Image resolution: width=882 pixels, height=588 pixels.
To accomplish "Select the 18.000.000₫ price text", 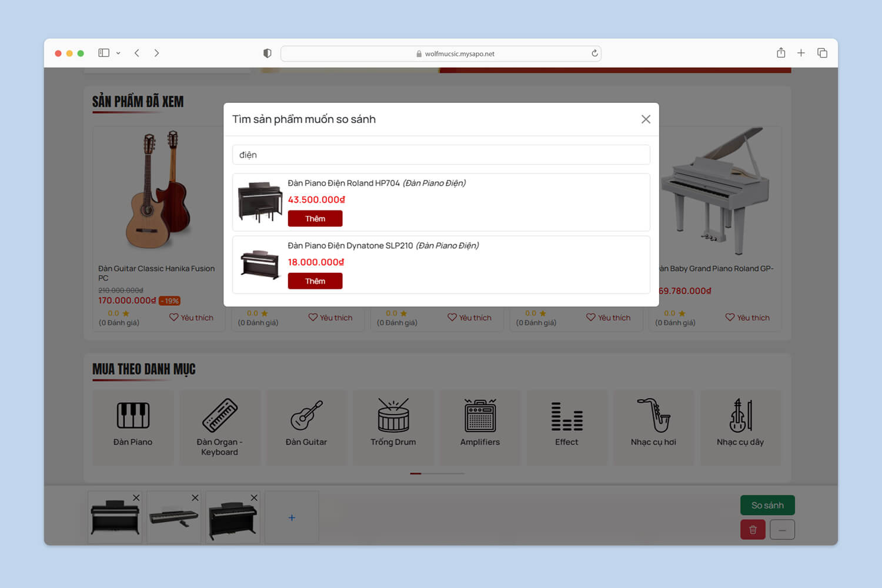I will click(316, 262).
